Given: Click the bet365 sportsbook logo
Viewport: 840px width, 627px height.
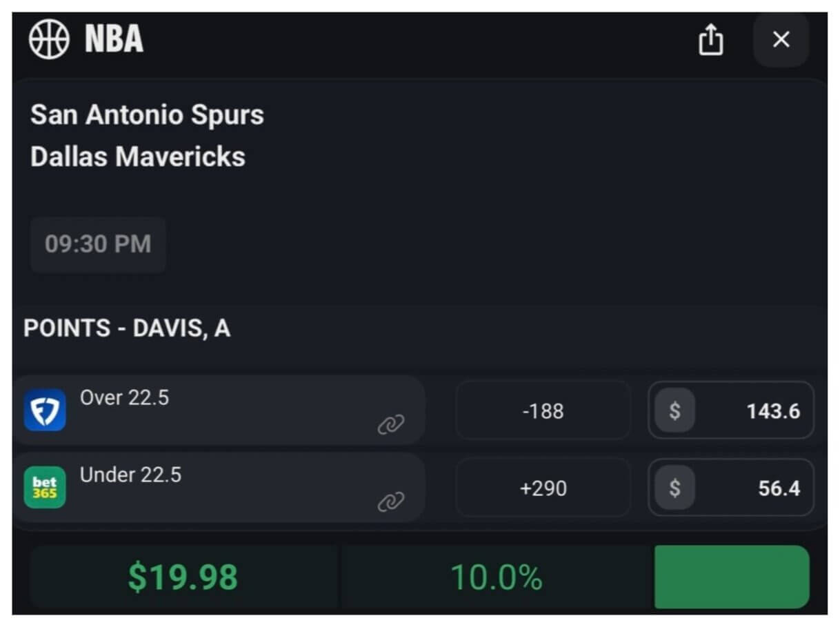Looking at the screenshot, I should pyautogui.click(x=45, y=488).
